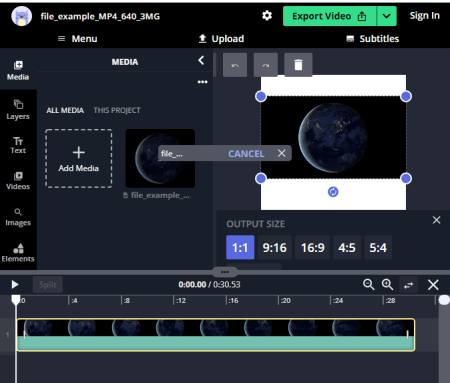Select the 16:9 output size

(x=312, y=247)
